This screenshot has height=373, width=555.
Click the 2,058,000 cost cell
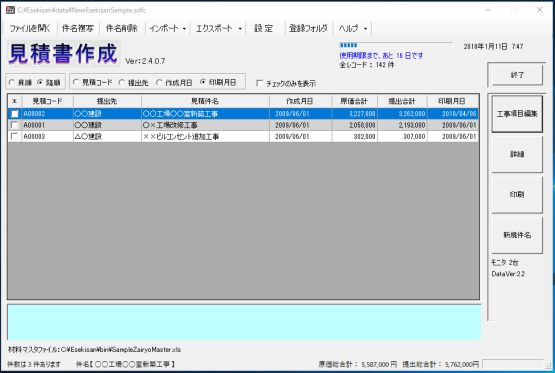354,125
